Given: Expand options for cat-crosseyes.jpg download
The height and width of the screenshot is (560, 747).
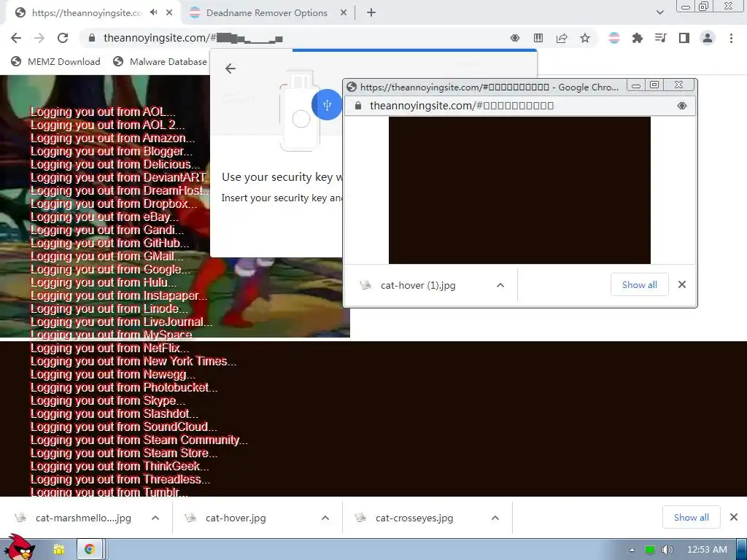Looking at the screenshot, I should coord(495,518).
